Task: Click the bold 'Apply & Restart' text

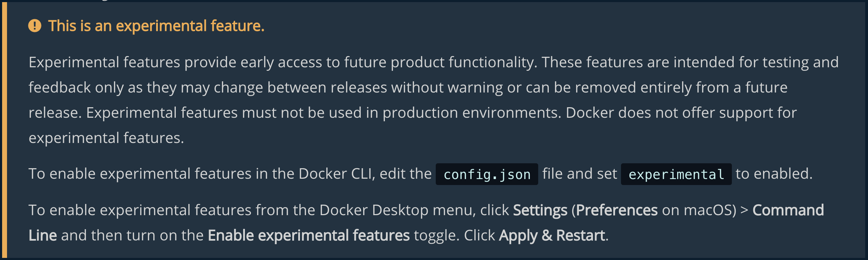Action: [x=552, y=235]
